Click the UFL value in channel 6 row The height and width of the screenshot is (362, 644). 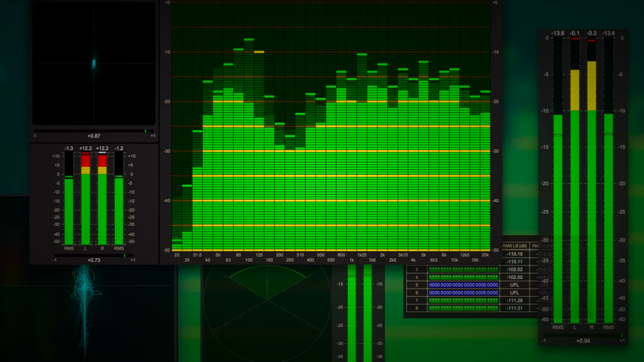tap(515, 293)
